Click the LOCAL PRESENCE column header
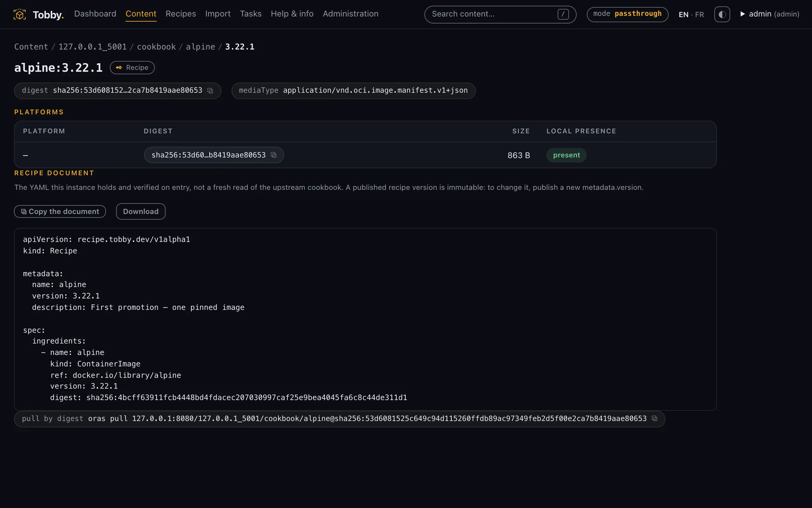The width and height of the screenshot is (812, 508). click(x=581, y=131)
